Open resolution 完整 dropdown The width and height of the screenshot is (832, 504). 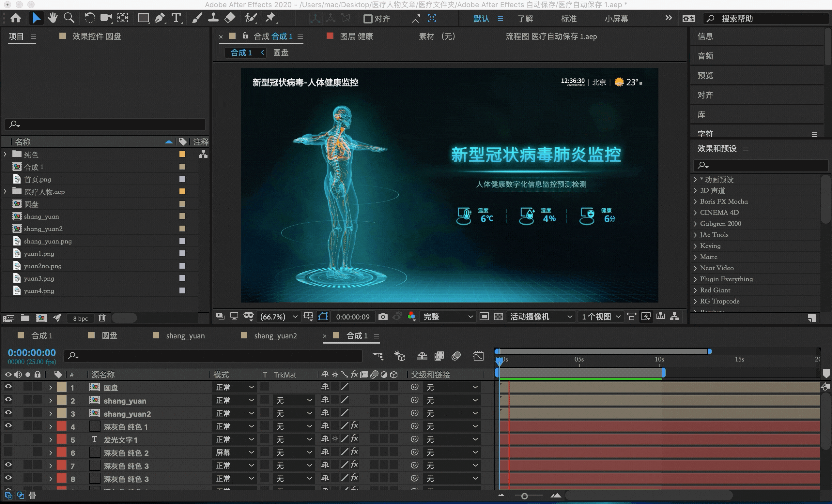tap(448, 317)
